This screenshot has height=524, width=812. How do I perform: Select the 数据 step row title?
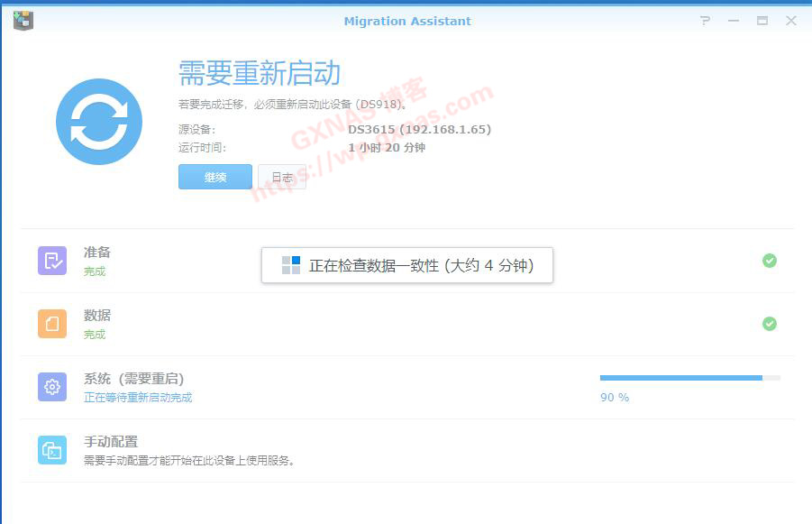click(x=97, y=316)
